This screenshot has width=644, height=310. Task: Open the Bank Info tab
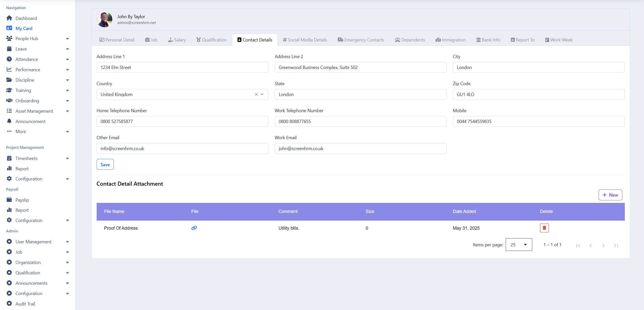click(x=488, y=40)
